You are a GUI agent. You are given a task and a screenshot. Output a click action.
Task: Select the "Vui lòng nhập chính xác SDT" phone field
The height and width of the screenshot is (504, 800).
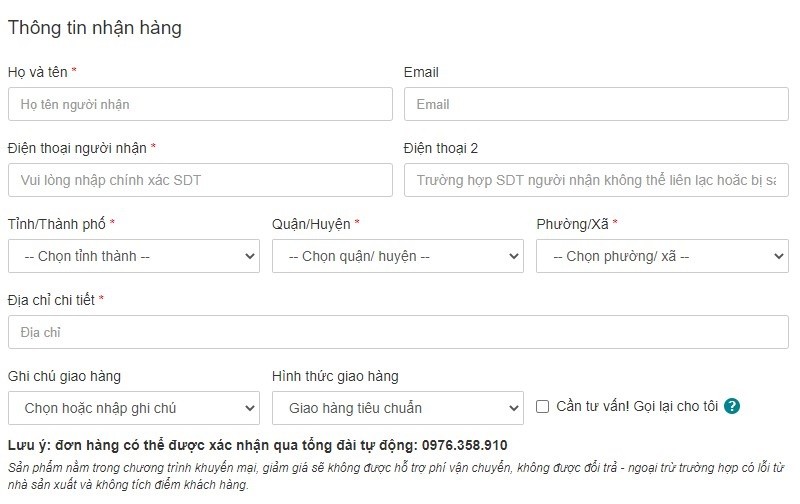200,180
